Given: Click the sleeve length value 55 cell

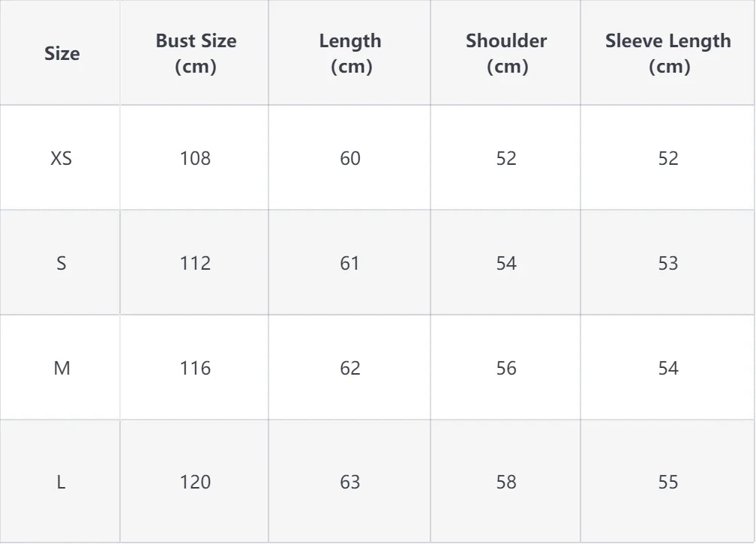Looking at the screenshot, I should pyautogui.click(x=668, y=482).
